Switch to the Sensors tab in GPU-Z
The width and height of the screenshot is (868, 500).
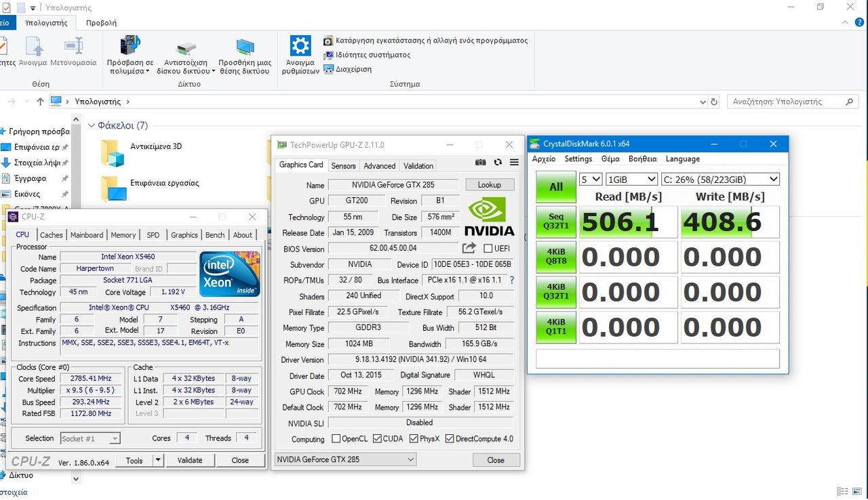click(x=343, y=165)
